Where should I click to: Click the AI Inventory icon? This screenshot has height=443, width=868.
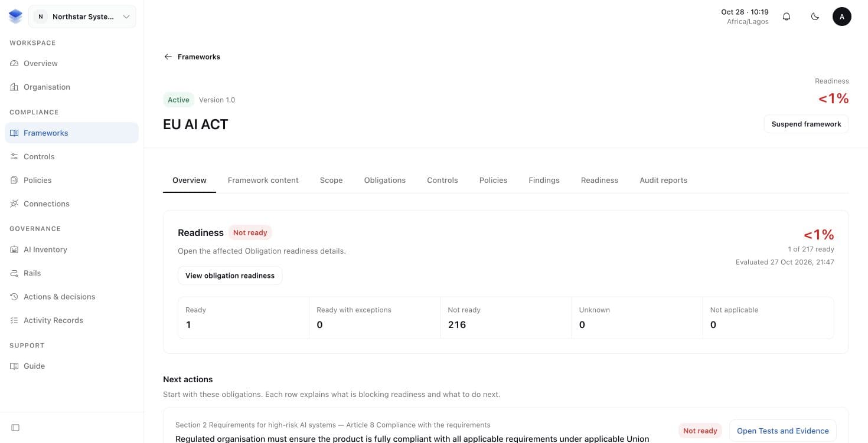[14, 250]
